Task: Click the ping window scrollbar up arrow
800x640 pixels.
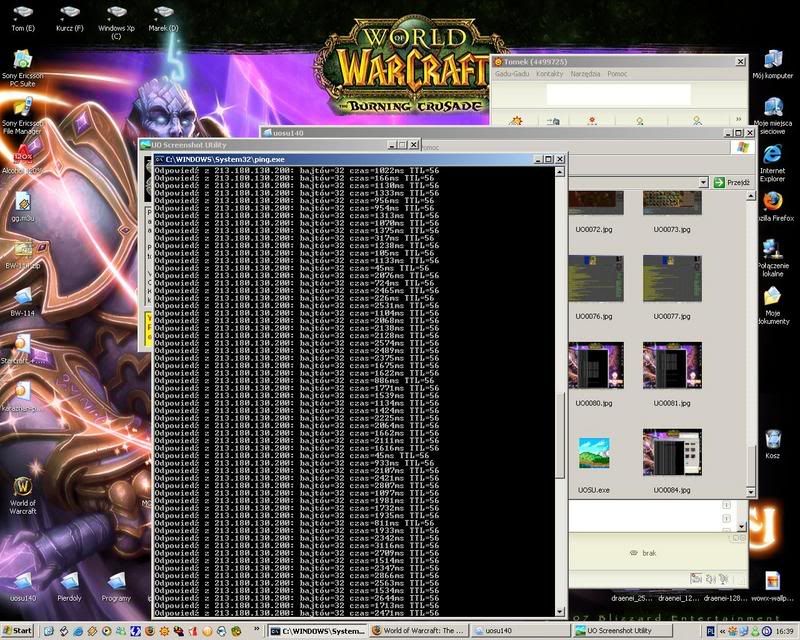Action: coord(560,171)
